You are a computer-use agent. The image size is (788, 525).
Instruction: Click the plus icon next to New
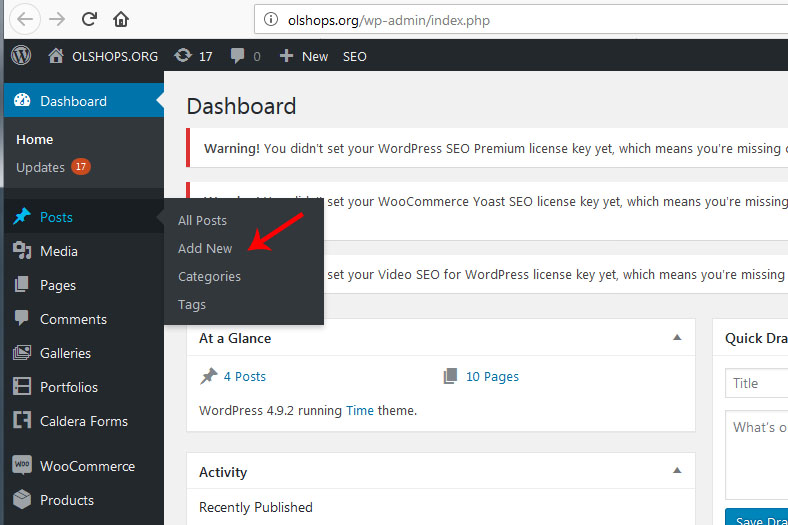coord(286,56)
